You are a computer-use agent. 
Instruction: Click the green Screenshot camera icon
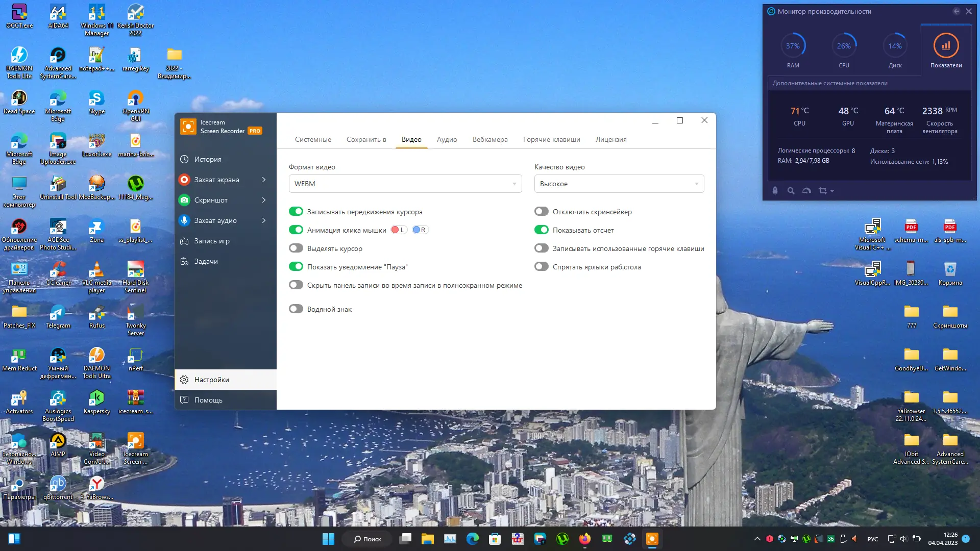pos(184,200)
